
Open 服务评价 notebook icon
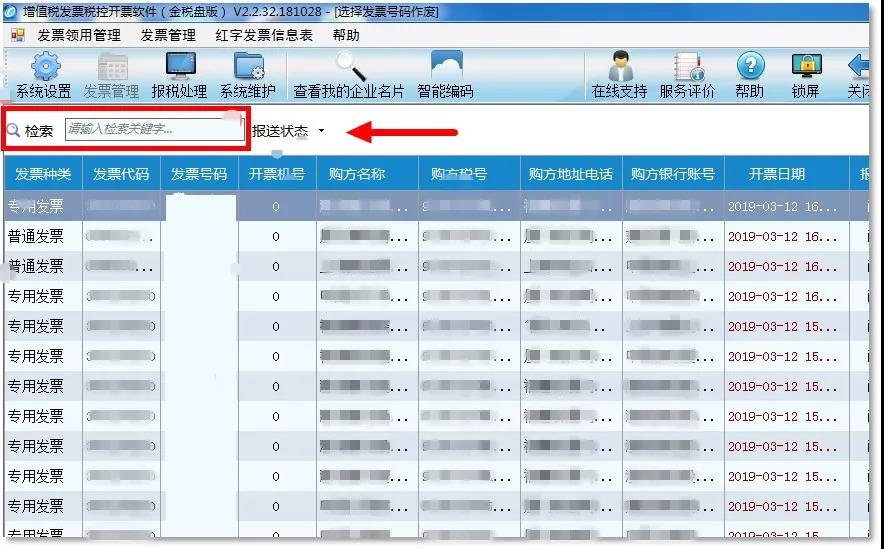(x=687, y=68)
